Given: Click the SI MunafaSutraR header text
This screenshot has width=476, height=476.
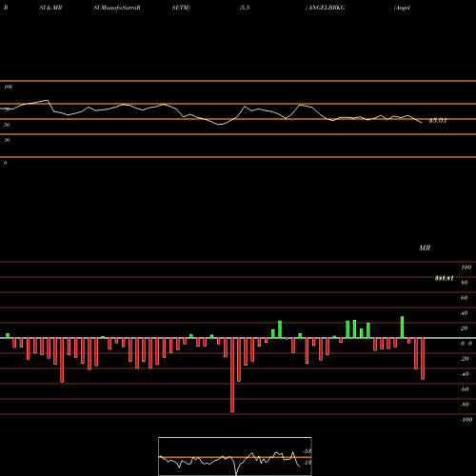Looking at the screenshot, I should point(117,8).
